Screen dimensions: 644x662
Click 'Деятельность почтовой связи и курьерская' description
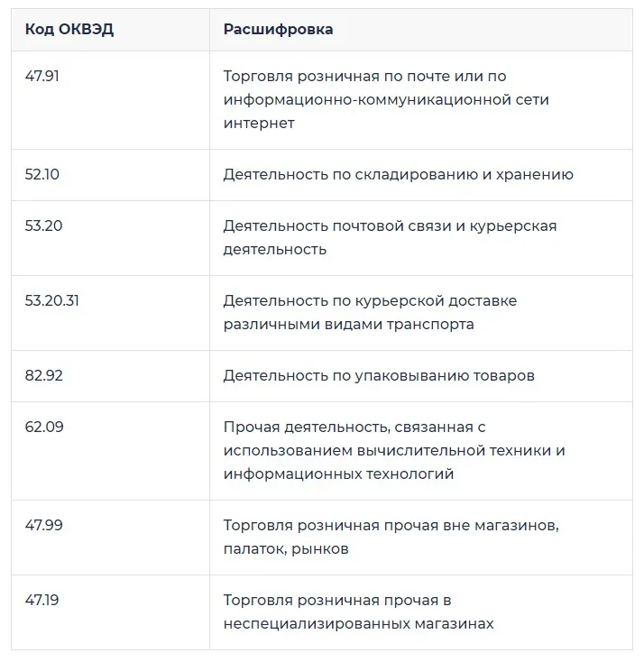[x=390, y=225]
